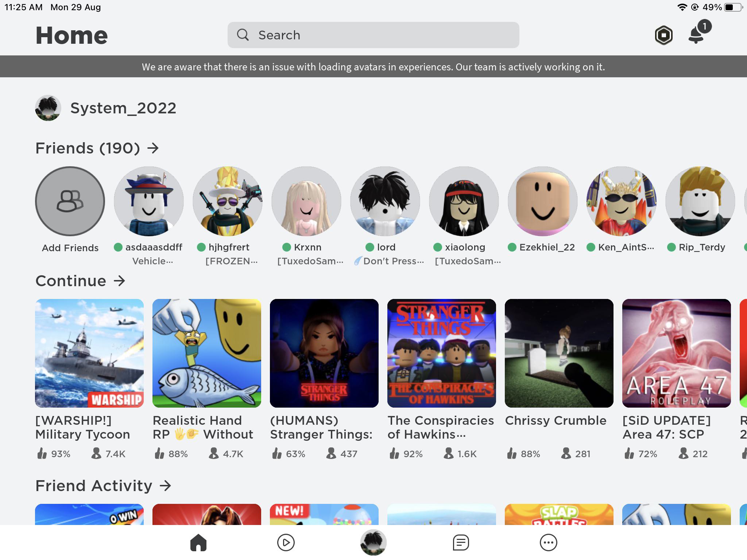Image resolution: width=747 pixels, height=560 pixels.
Task: Open the Discover play icon in bottom bar
Action: [286, 542]
